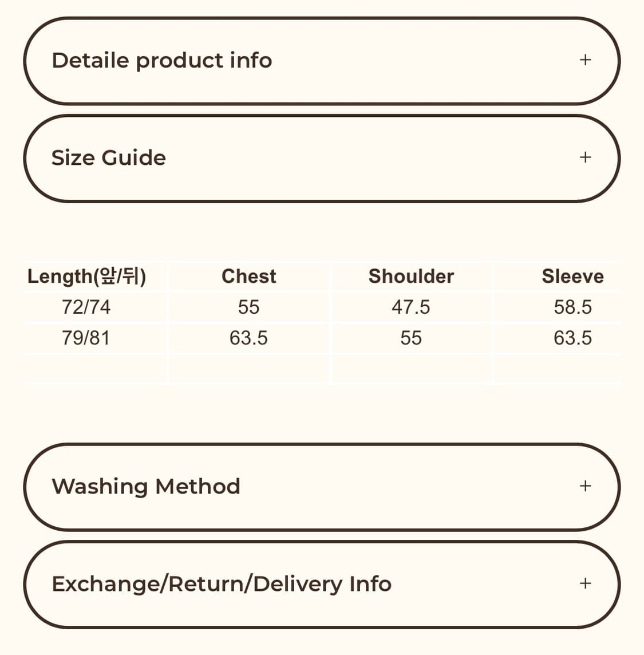Select the 58.5 sleeve measurement
Viewport: 644px width, 655px height.
pos(572,307)
